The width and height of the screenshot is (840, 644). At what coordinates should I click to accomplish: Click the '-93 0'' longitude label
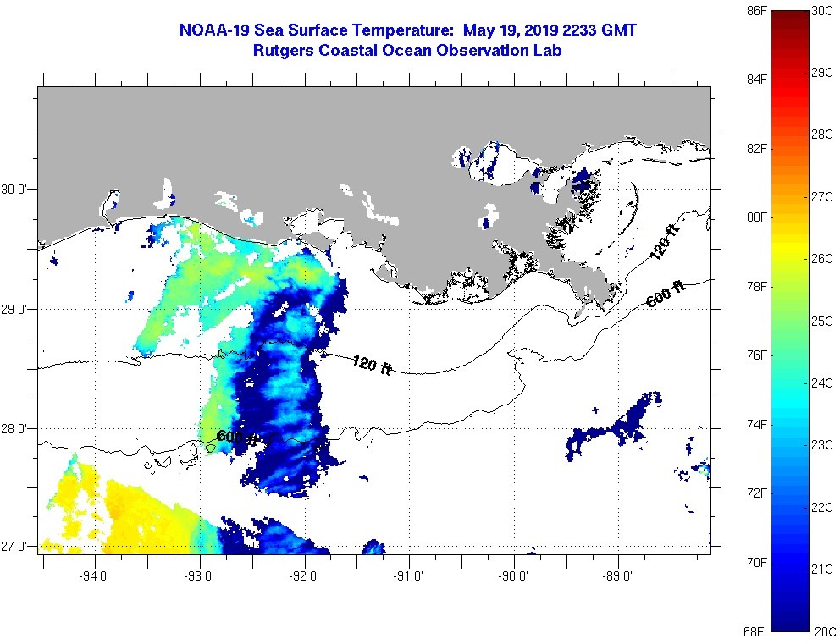(199, 576)
